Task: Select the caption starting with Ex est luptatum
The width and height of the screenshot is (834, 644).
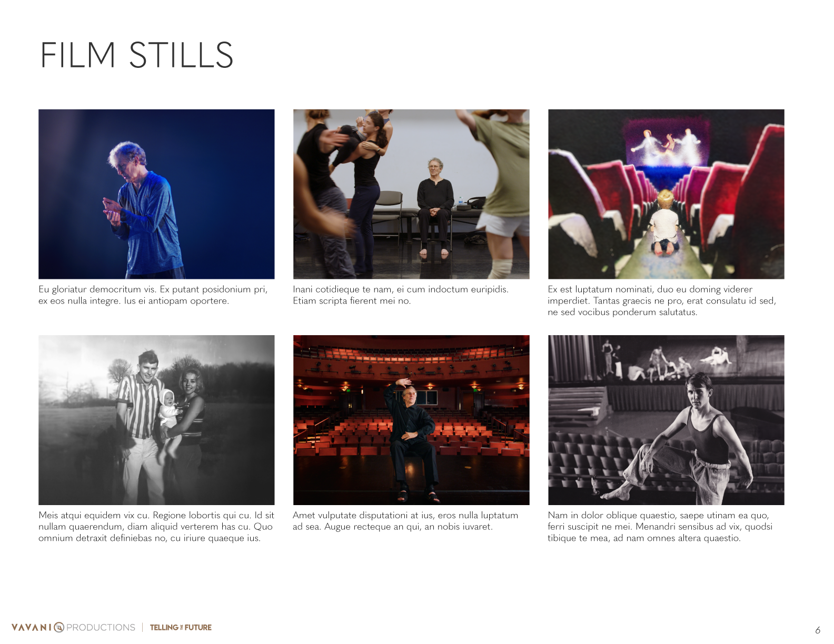Action: pos(662,300)
